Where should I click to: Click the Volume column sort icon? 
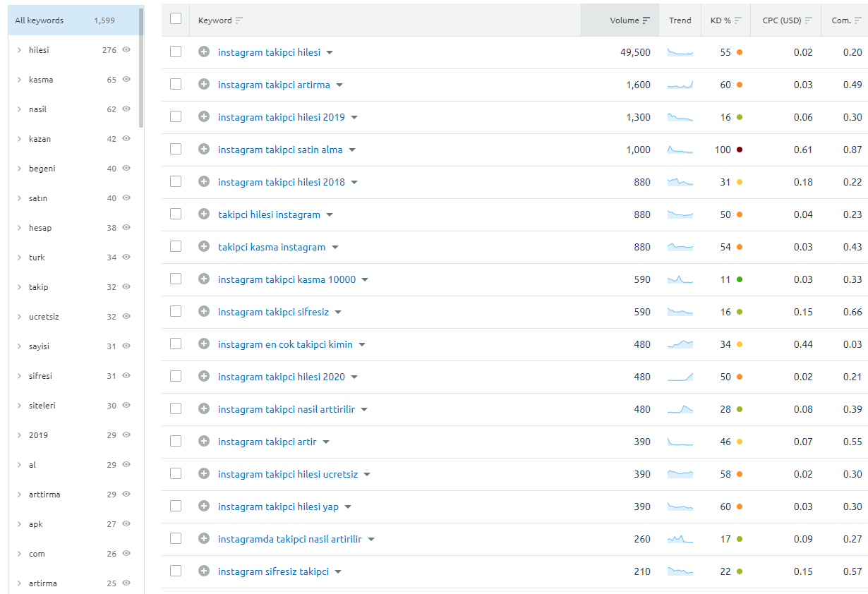coord(646,20)
